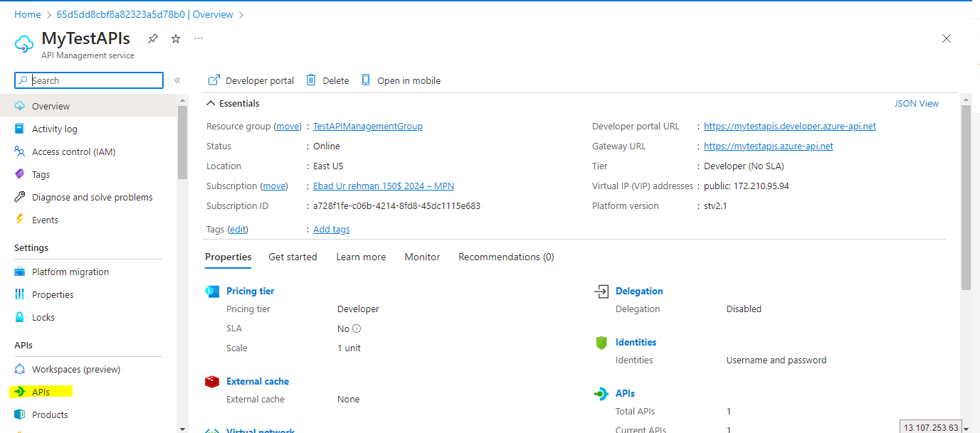Click the Properties bars icon in sidebar
980x433 pixels.
tap(20, 294)
